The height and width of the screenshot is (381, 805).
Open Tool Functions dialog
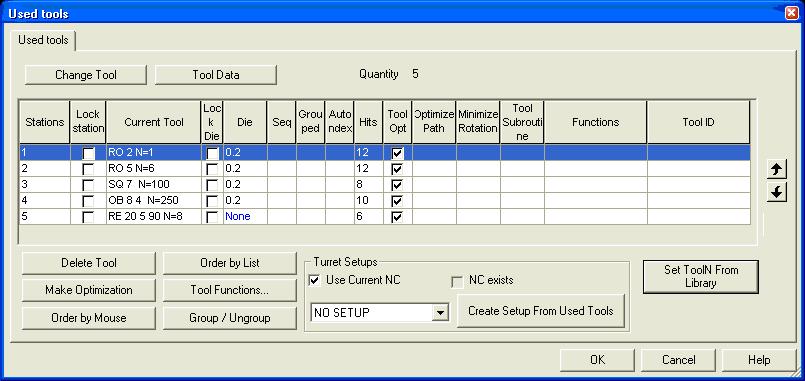point(229,291)
